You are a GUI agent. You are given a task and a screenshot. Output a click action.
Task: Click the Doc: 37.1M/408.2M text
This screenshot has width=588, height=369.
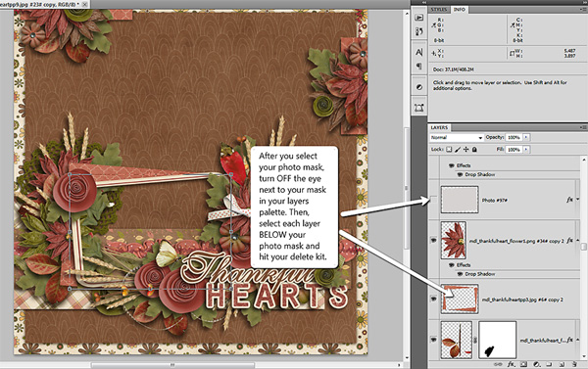pyautogui.click(x=454, y=69)
